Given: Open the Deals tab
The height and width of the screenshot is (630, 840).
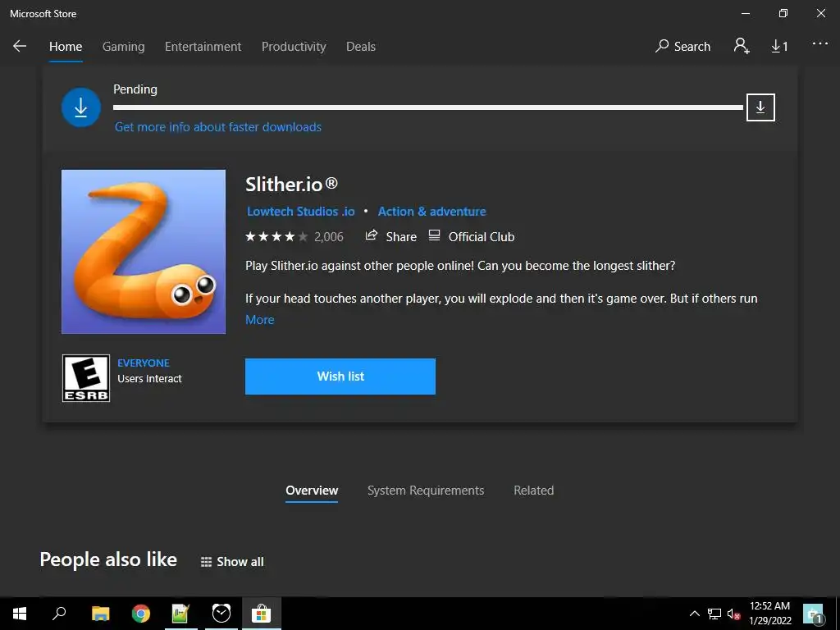Looking at the screenshot, I should click(x=361, y=47).
